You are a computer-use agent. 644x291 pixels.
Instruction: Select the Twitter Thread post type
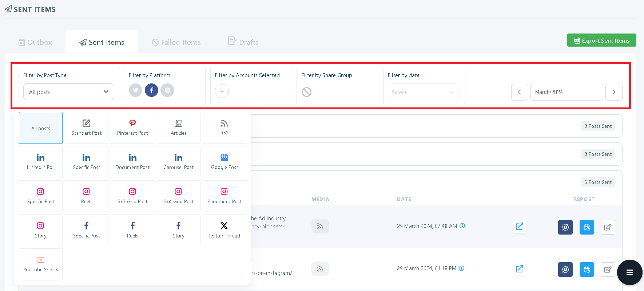click(x=224, y=231)
